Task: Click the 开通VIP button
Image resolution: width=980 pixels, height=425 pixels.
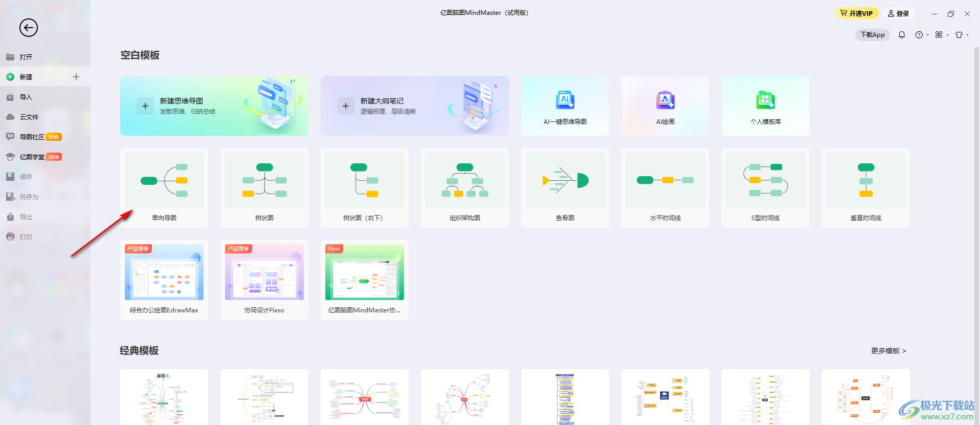Action: pos(857,13)
